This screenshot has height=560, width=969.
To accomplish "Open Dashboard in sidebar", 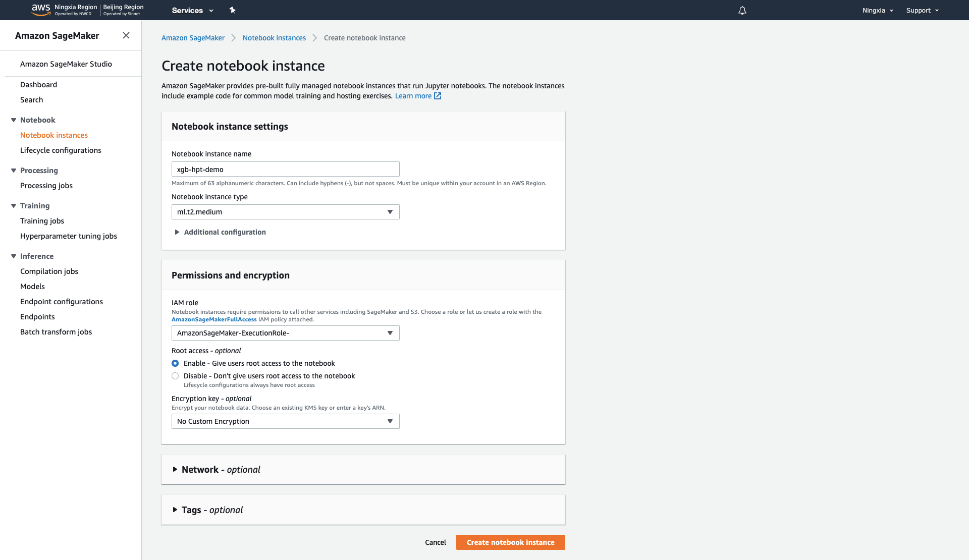I will 38,85.
